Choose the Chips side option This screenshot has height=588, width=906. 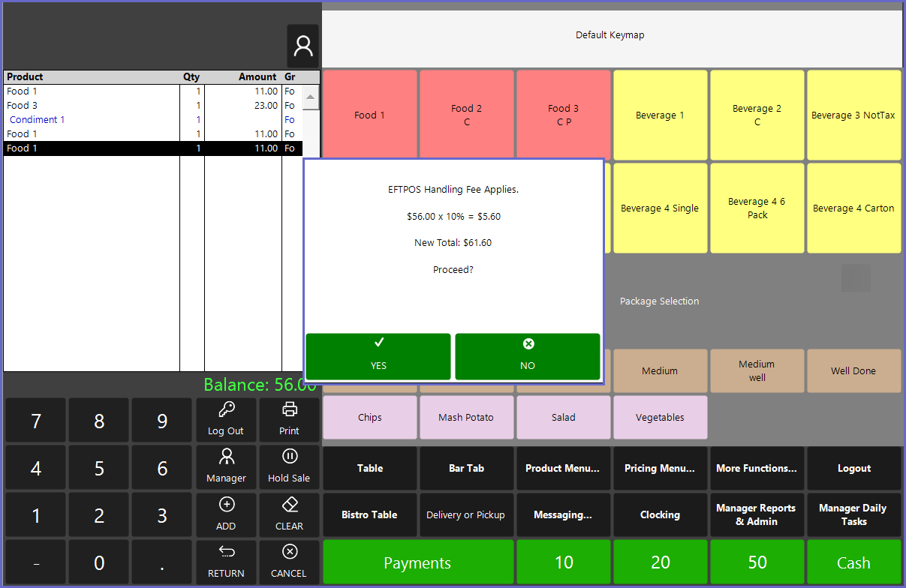[369, 418]
